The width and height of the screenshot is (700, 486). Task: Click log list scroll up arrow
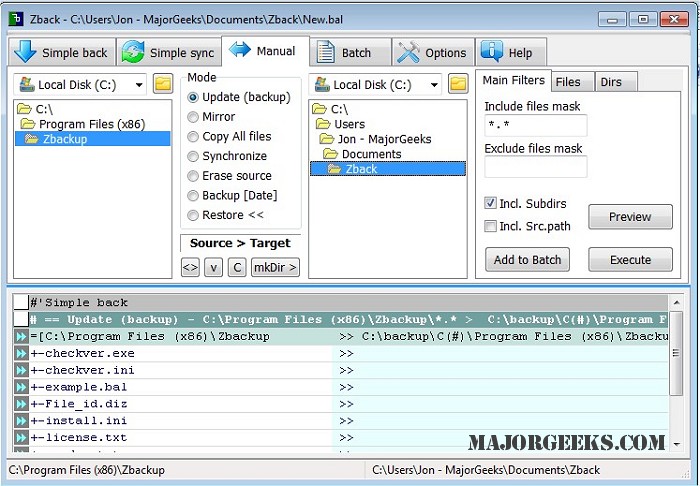coord(676,303)
